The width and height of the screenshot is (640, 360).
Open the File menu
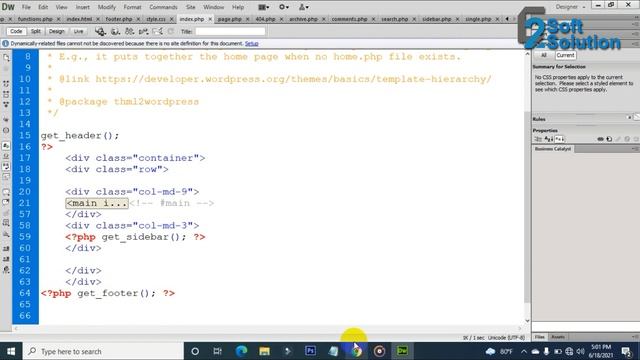26,7
